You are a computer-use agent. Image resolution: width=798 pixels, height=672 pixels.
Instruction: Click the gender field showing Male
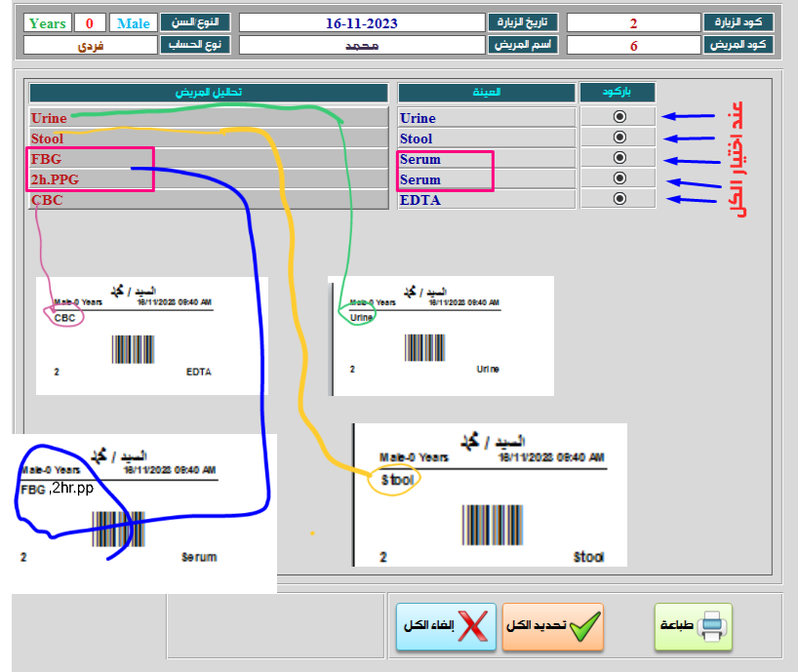point(134,22)
